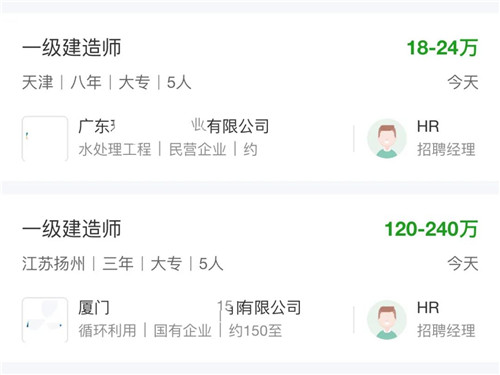
Task: Click 招聘经理 under first HR
Action: tap(446, 149)
